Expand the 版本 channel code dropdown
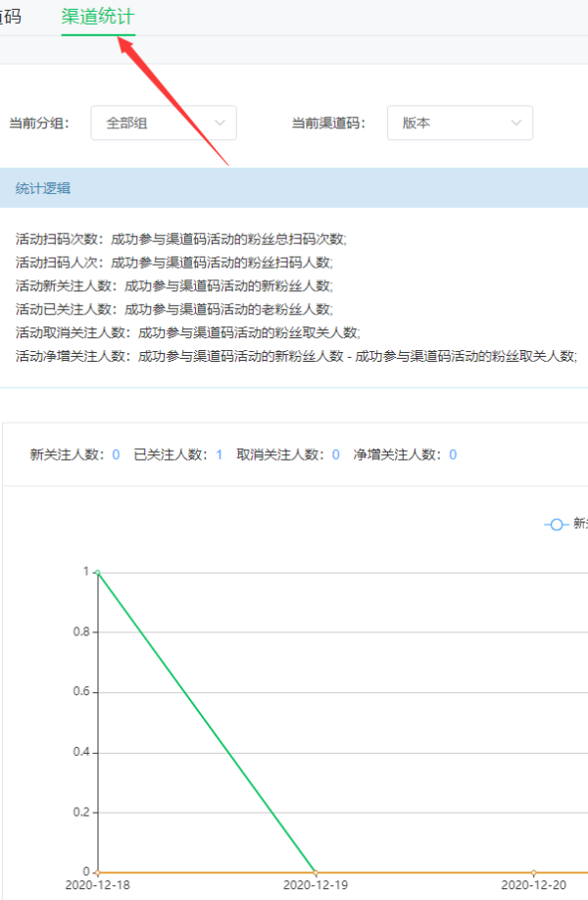The height and width of the screenshot is (900, 588). pyautogui.click(x=459, y=124)
